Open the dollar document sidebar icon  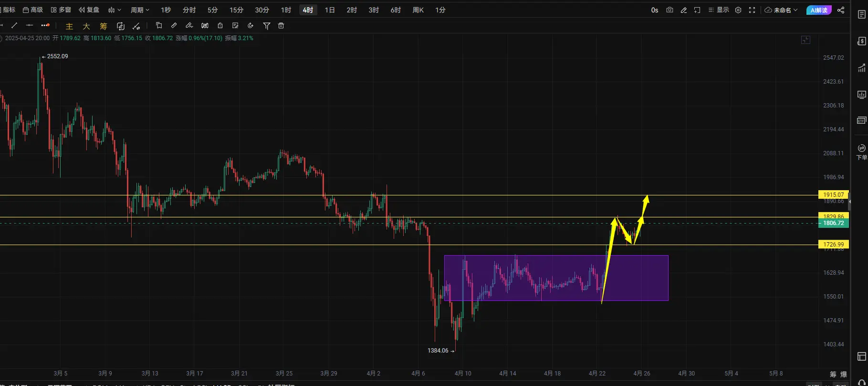point(861,41)
